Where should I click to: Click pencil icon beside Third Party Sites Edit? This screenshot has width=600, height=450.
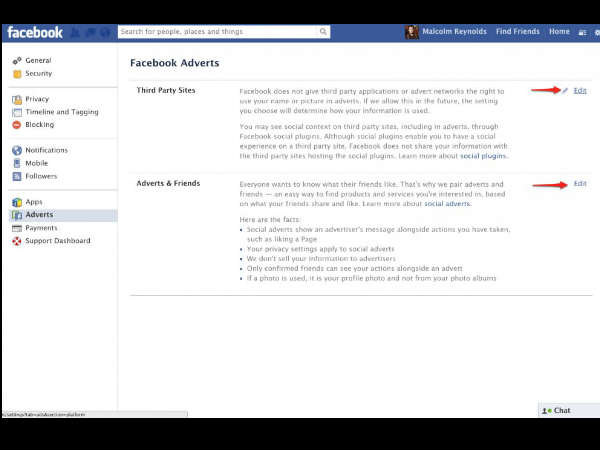(x=565, y=90)
